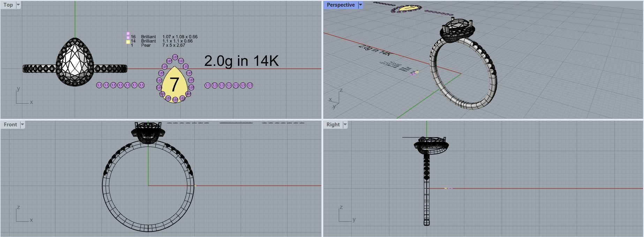Click the large '7' on the yellow pear layout
Viewport: 644px width, 237px height.
click(x=174, y=84)
